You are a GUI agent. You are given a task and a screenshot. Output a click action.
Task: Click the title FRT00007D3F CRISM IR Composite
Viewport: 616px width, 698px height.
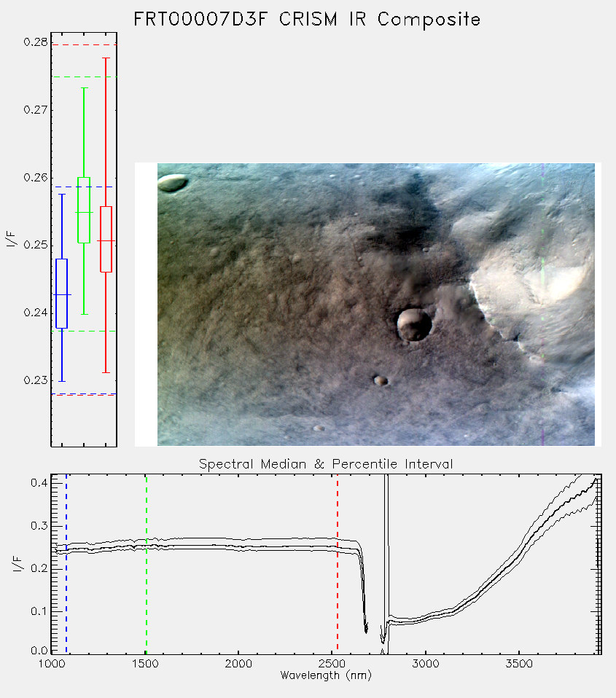pos(307,20)
